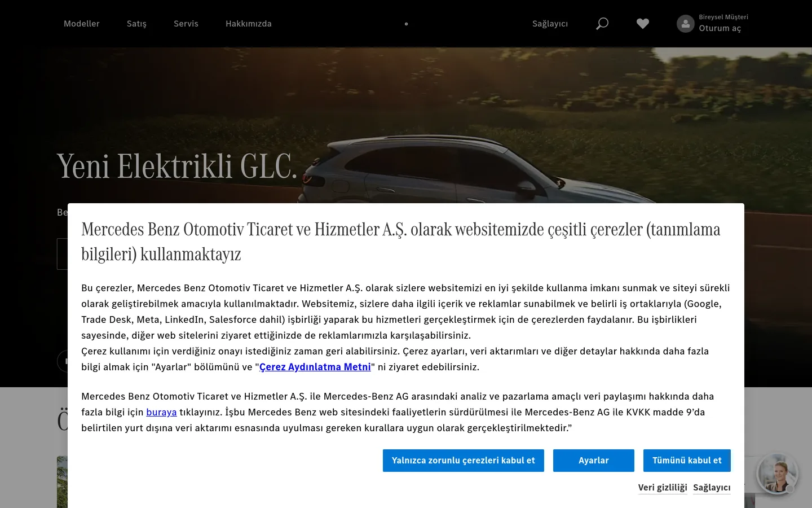
Task: Accept only required cookies button
Action: pyautogui.click(x=464, y=461)
